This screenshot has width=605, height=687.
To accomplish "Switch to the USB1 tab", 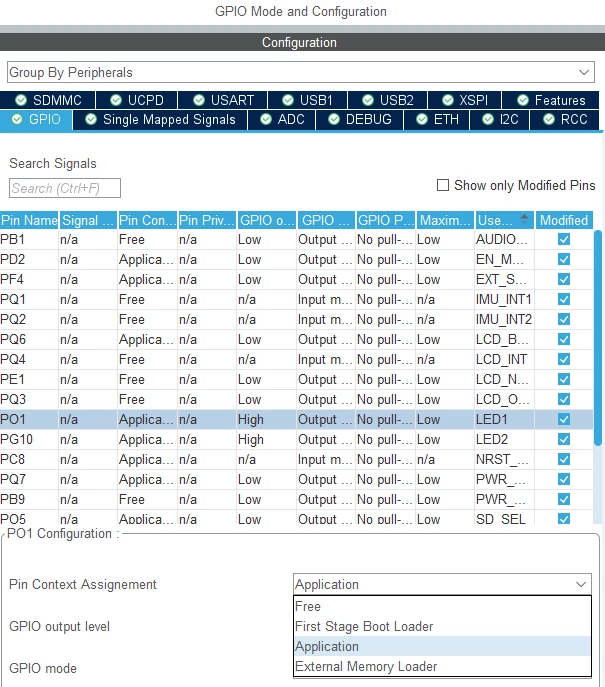I will click(308, 100).
